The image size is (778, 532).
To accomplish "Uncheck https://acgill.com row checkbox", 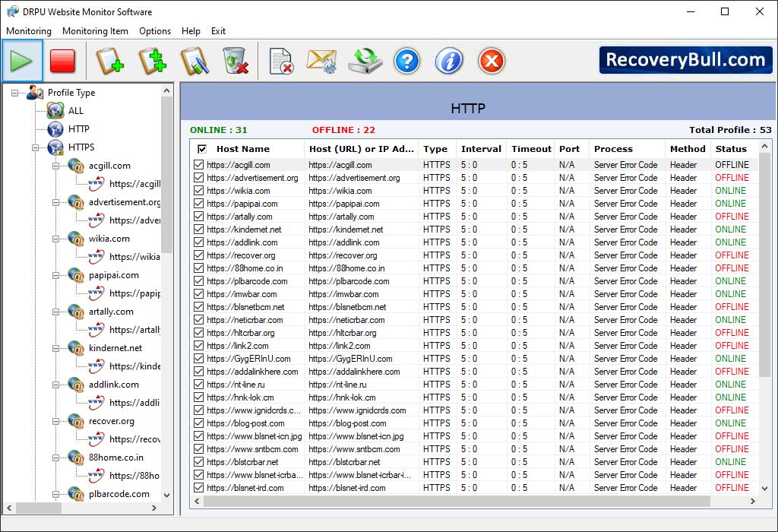I will coord(199,165).
